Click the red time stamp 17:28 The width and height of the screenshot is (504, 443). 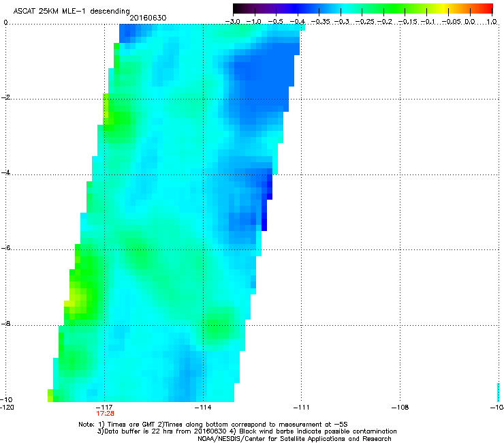[x=105, y=414]
